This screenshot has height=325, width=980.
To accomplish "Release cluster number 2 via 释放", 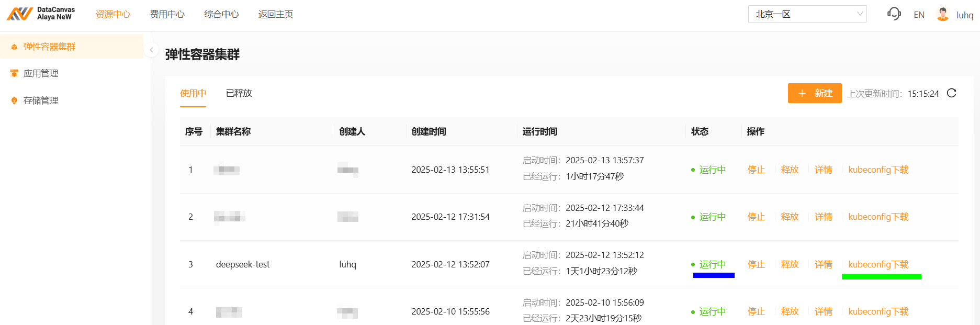I will tap(790, 217).
